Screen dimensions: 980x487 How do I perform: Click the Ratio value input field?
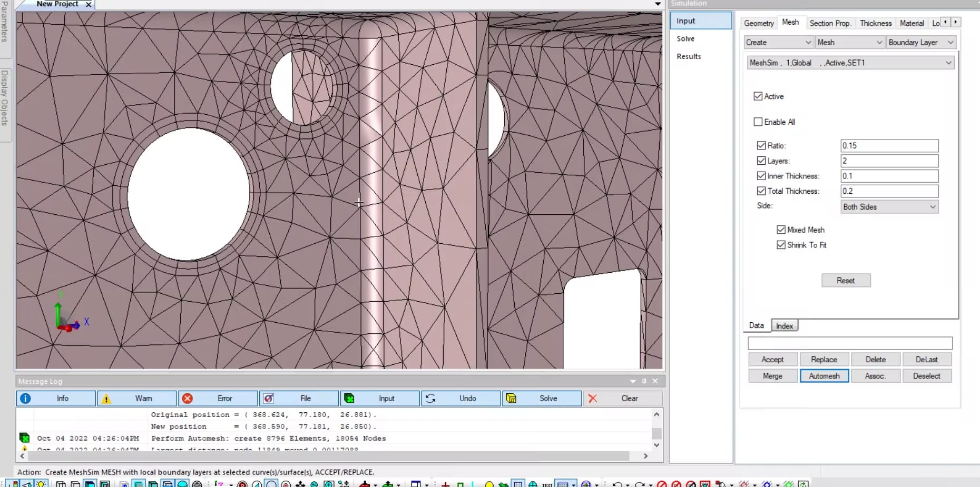pyautogui.click(x=889, y=146)
